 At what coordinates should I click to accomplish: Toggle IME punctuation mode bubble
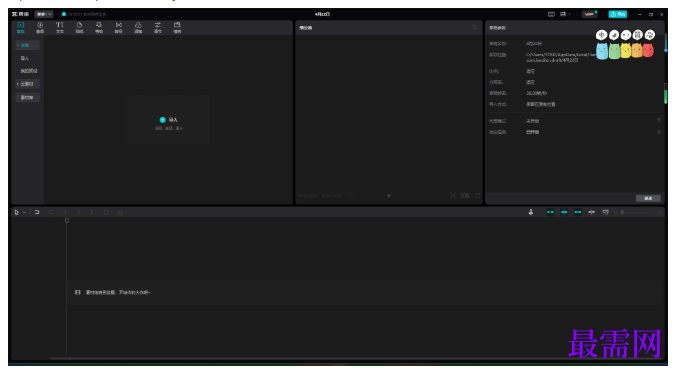[x=626, y=35]
